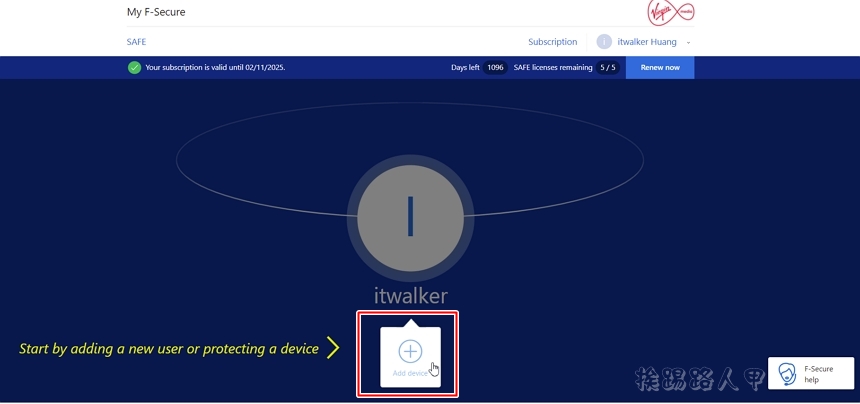Click the green subscription valid checkmark icon

click(x=134, y=67)
